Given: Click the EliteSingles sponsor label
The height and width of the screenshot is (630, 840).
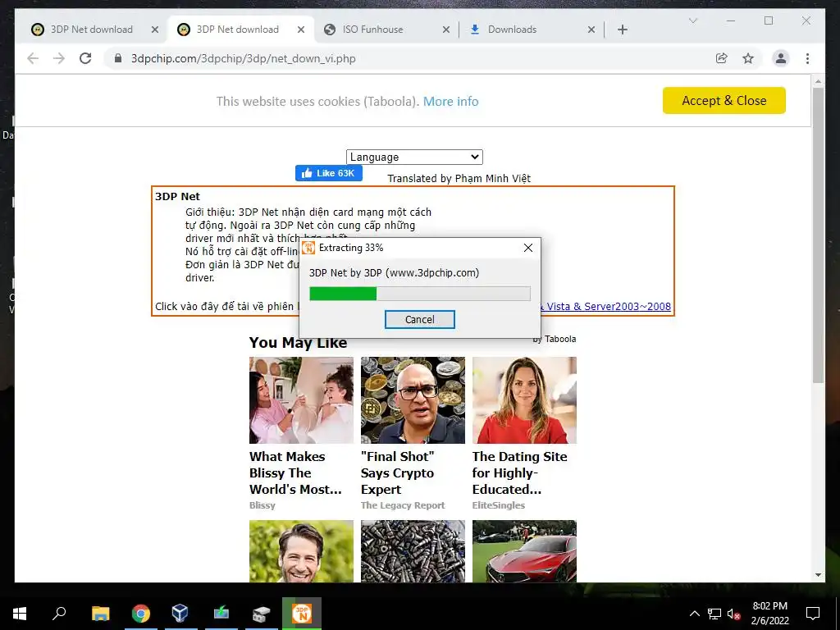Looking at the screenshot, I should 498,505.
